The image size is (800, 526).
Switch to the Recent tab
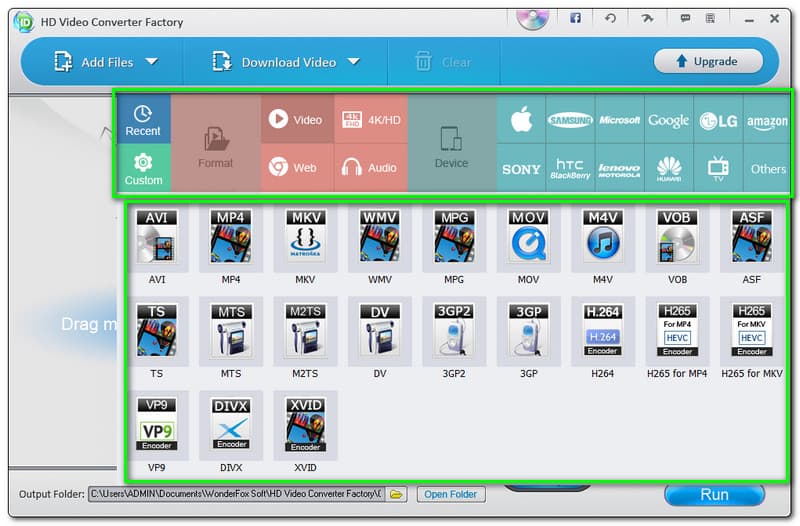[x=143, y=120]
